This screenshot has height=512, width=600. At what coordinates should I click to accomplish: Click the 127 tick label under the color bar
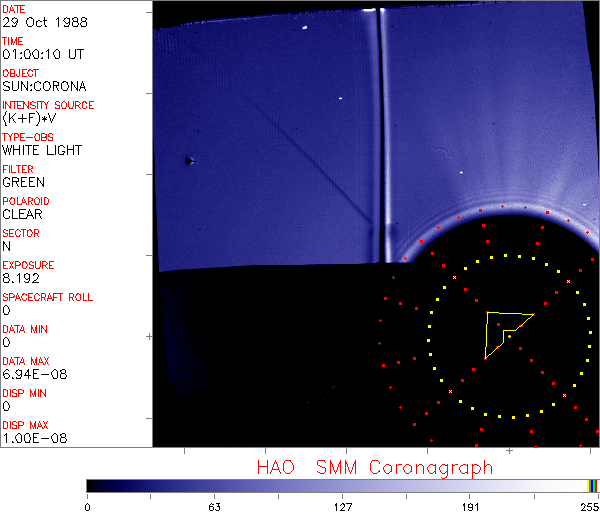[342, 505]
